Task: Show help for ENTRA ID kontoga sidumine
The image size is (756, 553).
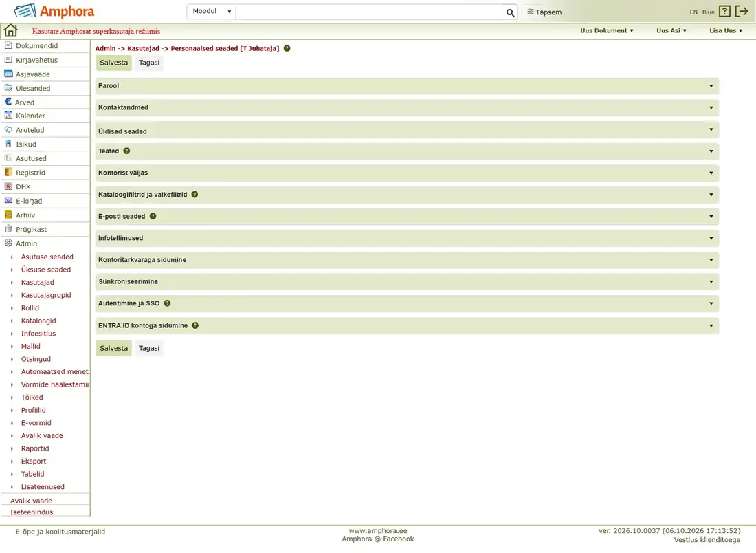Action: pos(195,326)
